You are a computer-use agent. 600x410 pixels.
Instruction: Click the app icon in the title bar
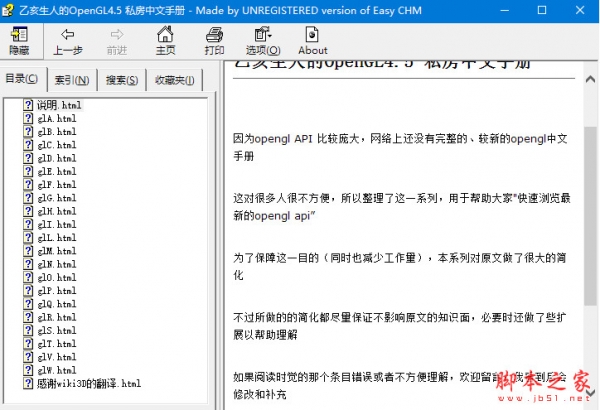[8, 10]
